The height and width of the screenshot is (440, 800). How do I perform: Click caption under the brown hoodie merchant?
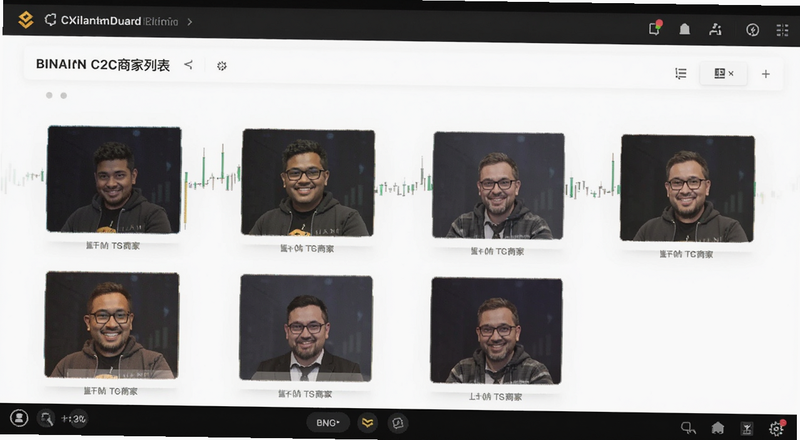click(x=111, y=391)
